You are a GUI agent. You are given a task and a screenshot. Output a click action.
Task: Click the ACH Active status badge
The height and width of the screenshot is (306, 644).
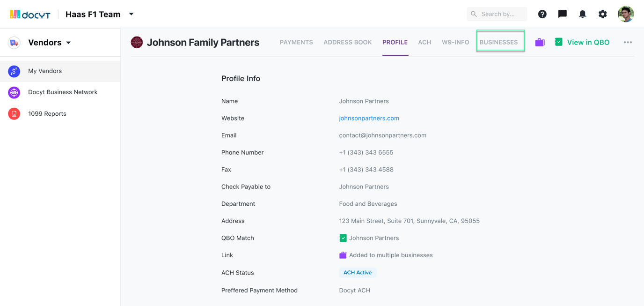358,273
